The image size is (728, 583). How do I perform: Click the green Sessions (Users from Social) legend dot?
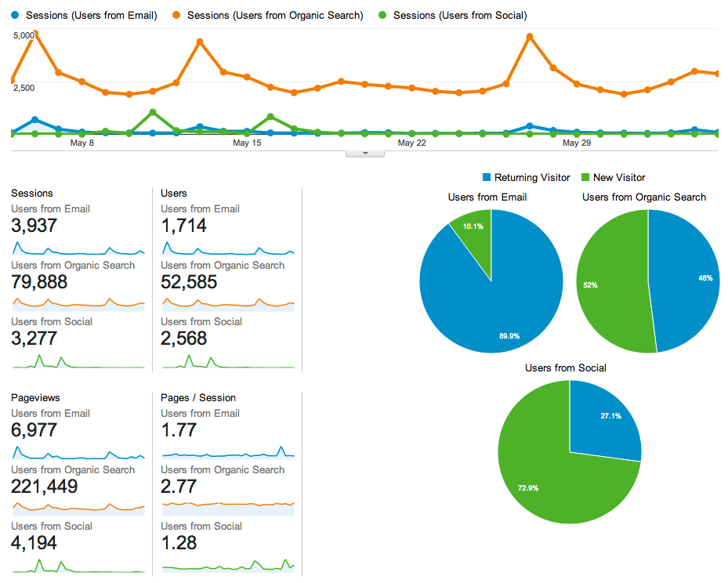(382, 16)
